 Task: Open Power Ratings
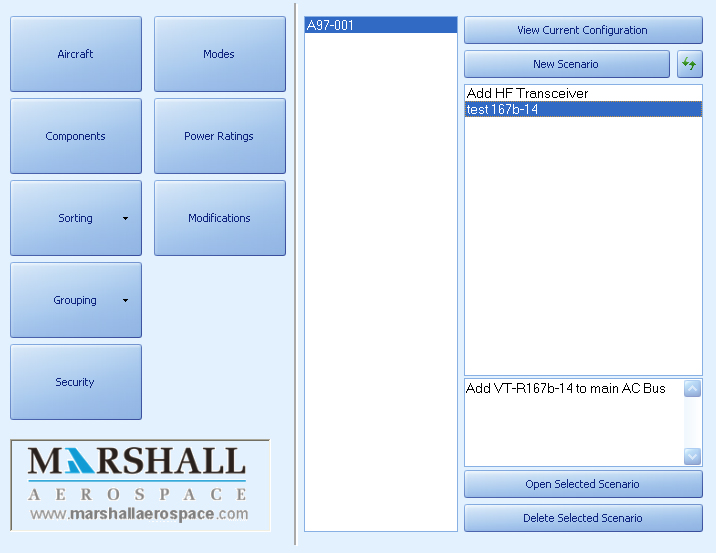219,136
